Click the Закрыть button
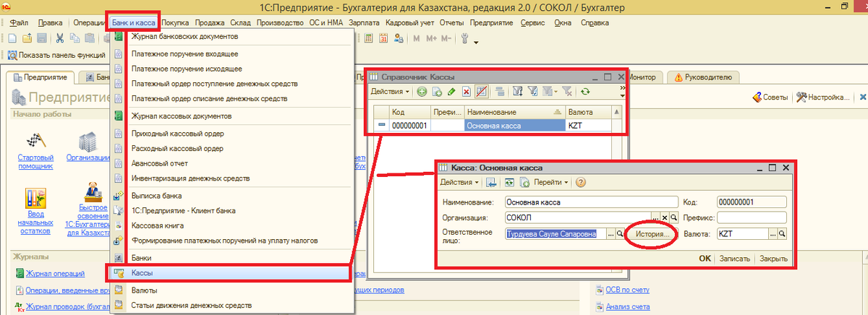This screenshot has height=315, width=868. [x=773, y=259]
